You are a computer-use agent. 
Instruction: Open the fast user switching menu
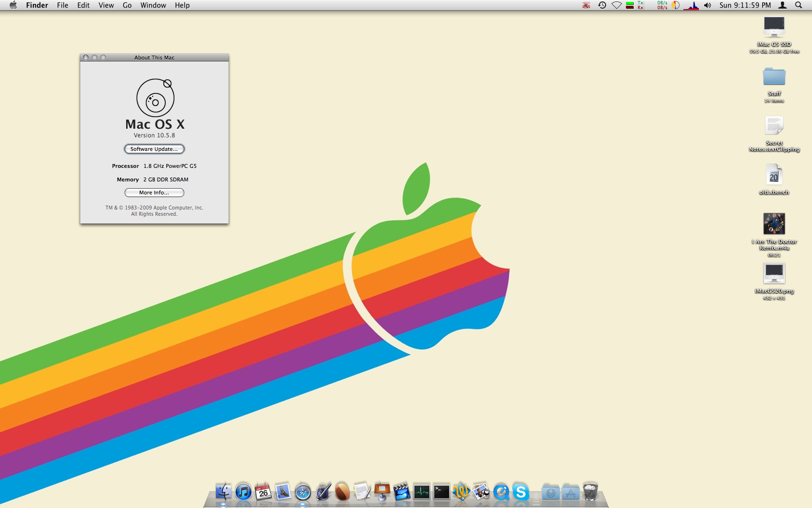783,5
